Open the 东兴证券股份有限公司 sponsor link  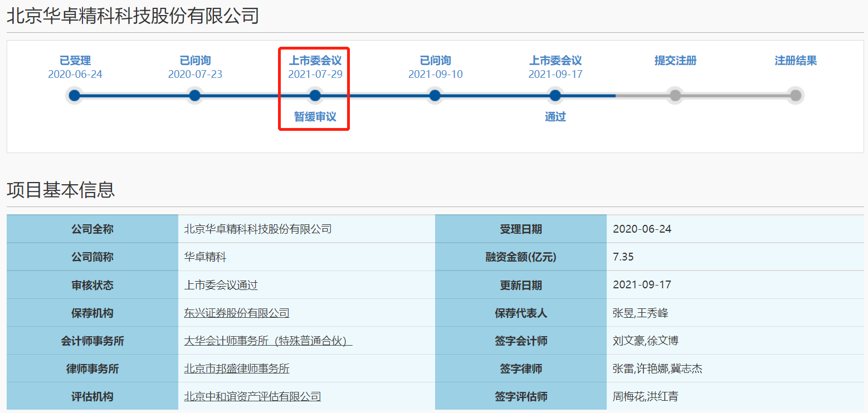click(x=237, y=313)
